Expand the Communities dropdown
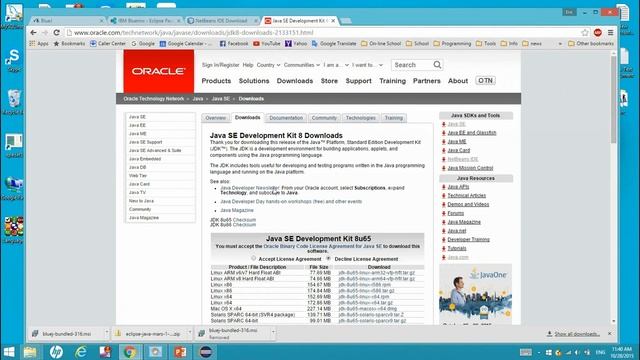Screen dimensions: 640x360 pos(302,65)
